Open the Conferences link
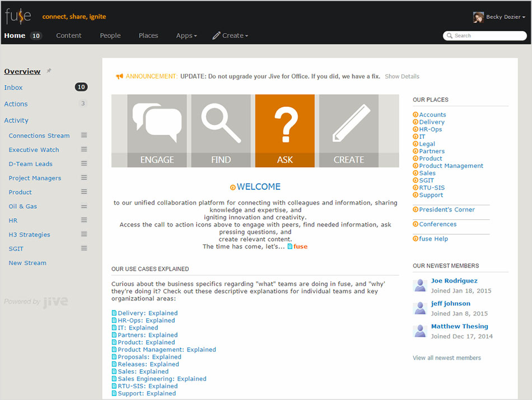This screenshot has height=400, width=532. click(438, 224)
